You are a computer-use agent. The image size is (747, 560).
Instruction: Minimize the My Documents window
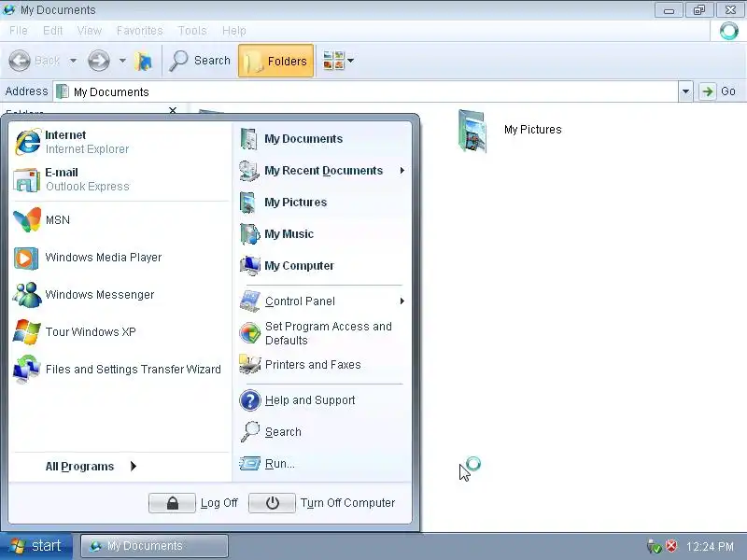point(669,10)
